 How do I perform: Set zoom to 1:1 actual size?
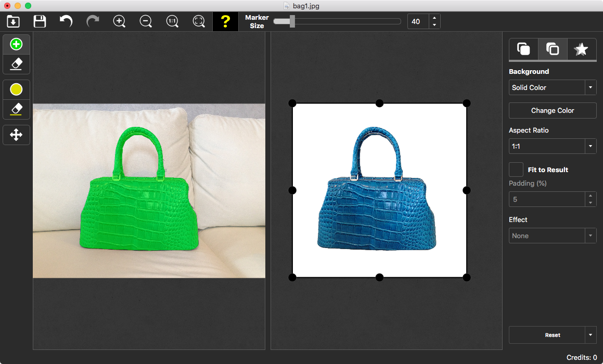172,21
